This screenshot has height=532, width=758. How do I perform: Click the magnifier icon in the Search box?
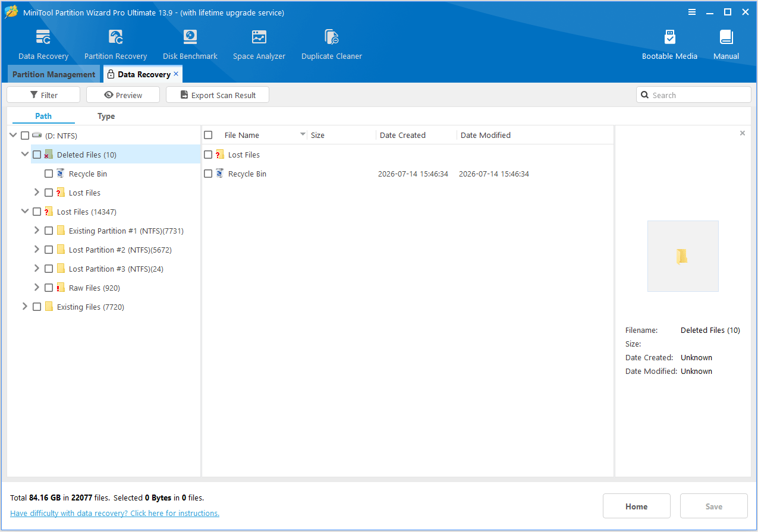[x=646, y=95]
